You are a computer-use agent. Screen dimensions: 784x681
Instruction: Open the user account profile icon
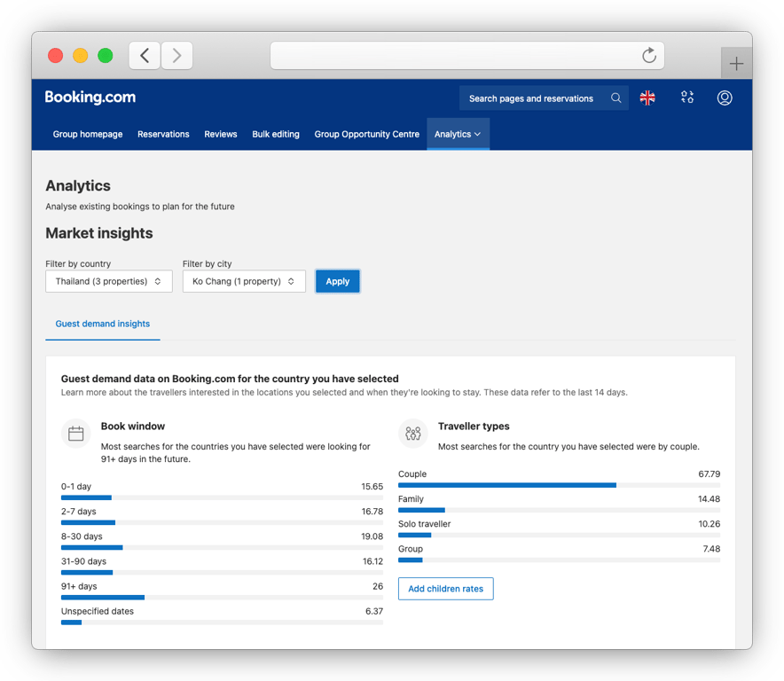click(725, 98)
